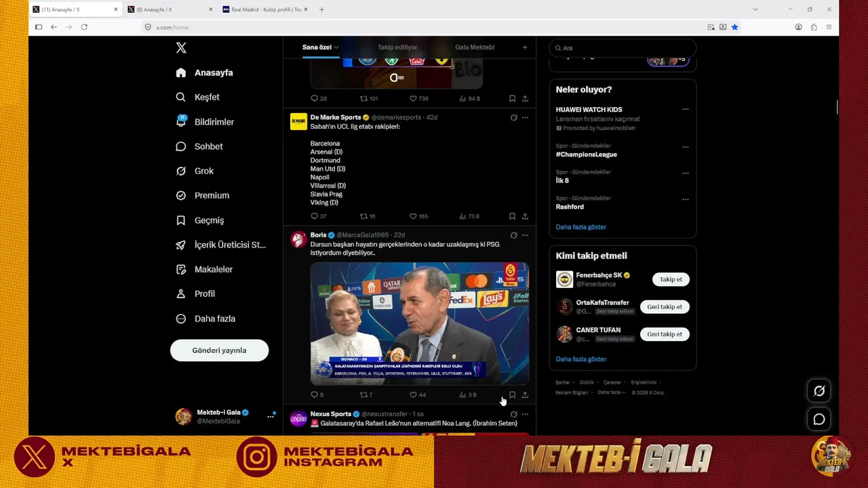Open Sohbet in the sidebar
The width and height of the screenshot is (868, 488).
pos(199,146)
